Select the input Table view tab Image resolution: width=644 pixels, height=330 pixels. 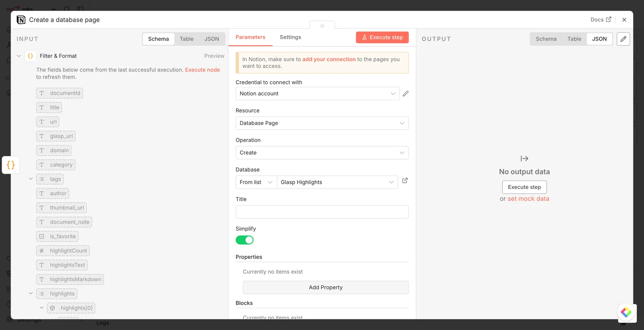pyautogui.click(x=187, y=39)
